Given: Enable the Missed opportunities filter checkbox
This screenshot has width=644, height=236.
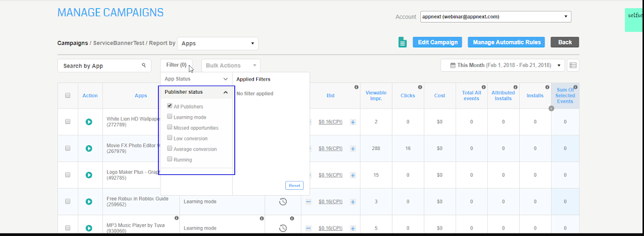Looking at the screenshot, I should pyautogui.click(x=170, y=127).
